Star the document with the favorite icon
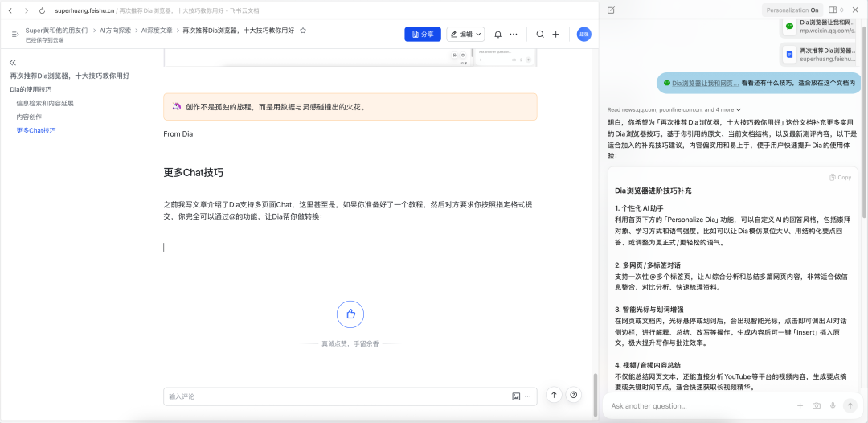This screenshot has height=423, width=868. click(303, 31)
